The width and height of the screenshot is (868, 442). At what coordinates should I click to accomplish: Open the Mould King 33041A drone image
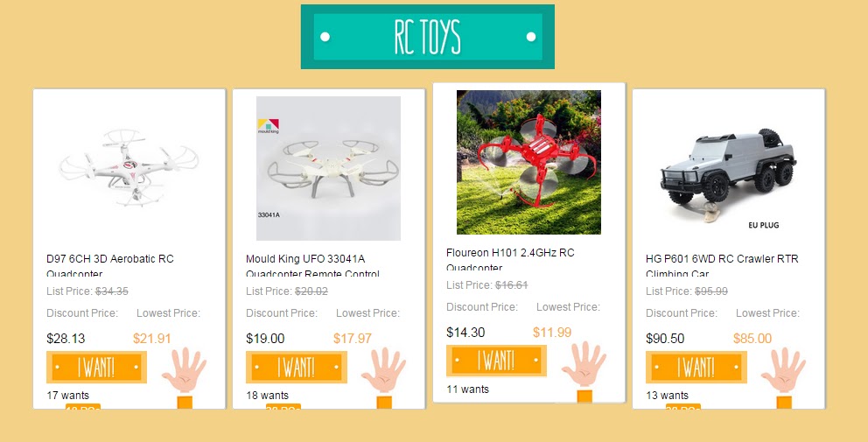(x=328, y=168)
